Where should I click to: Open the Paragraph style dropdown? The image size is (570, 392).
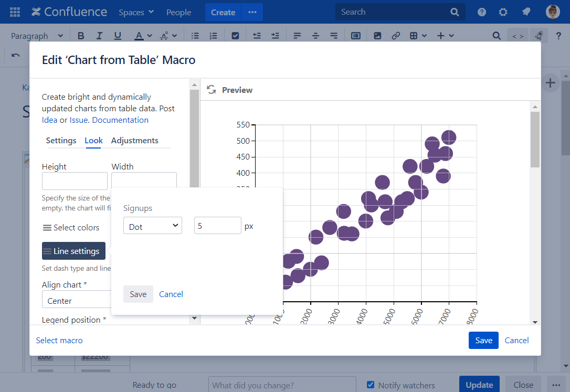(x=37, y=35)
